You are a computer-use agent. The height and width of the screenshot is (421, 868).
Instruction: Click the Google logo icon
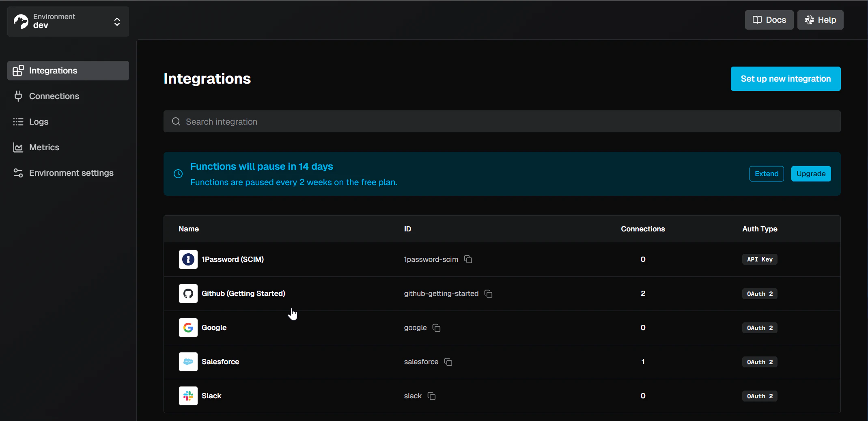188,328
